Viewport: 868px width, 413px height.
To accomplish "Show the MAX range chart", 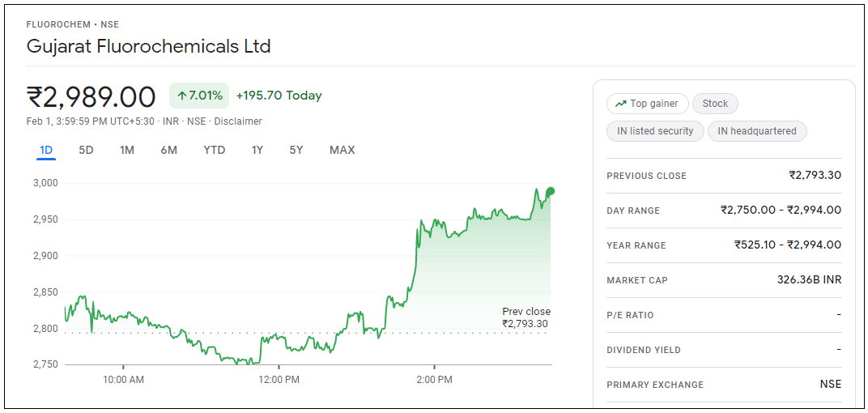I will coord(342,150).
